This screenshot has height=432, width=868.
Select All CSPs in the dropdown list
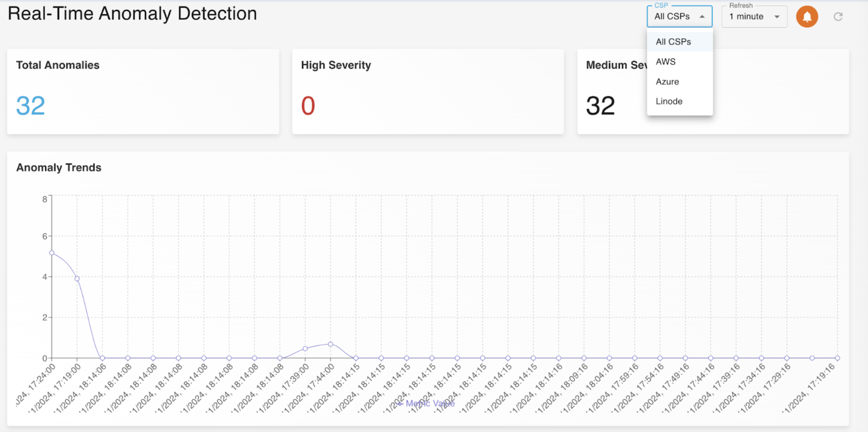coord(673,42)
